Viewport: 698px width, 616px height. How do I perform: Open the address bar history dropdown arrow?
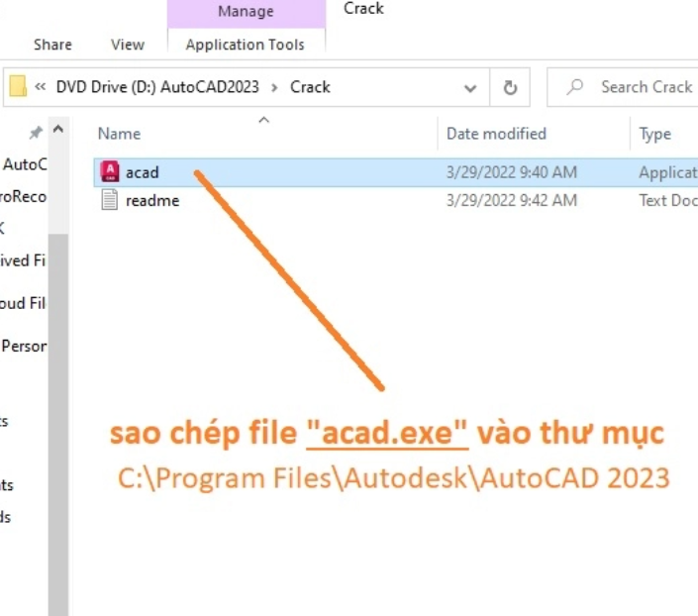470,87
